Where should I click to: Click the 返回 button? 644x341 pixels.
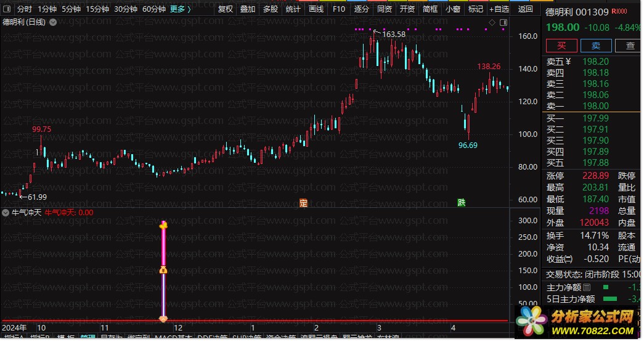(525, 9)
